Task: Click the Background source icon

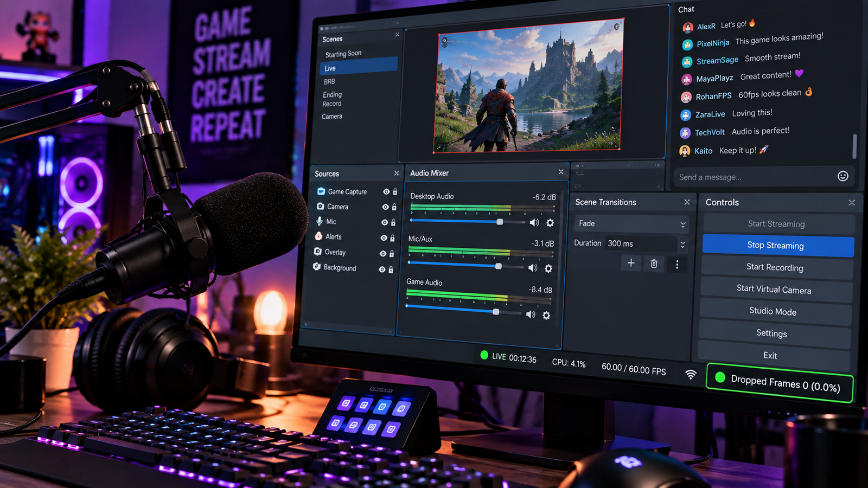Action: tap(317, 267)
